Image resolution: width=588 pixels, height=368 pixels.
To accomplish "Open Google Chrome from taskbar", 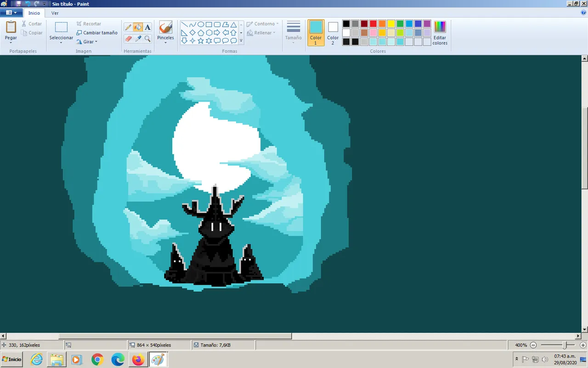I will [97, 359].
